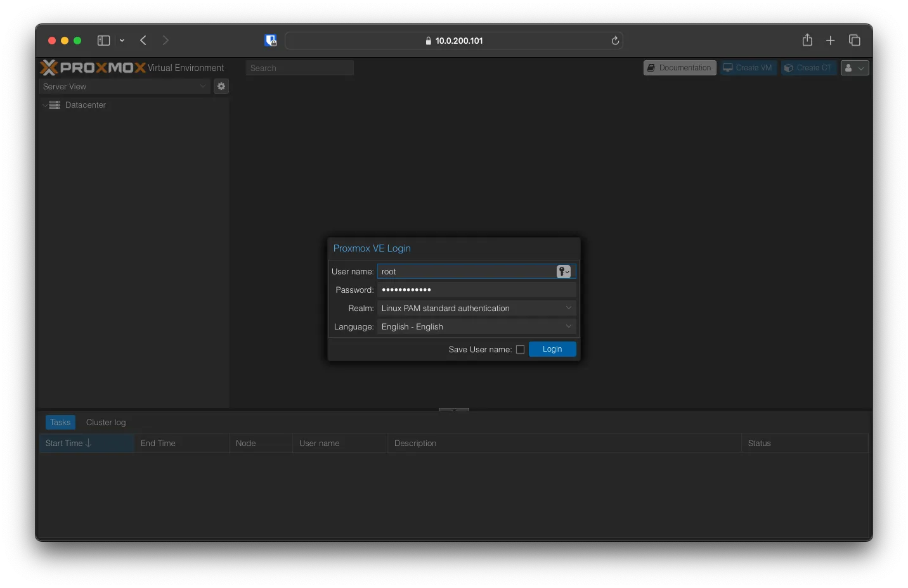Image resolution: width=908 pixels, height=588 pixels.
Task: Click the Description column header
Action: tap(564, 444)
